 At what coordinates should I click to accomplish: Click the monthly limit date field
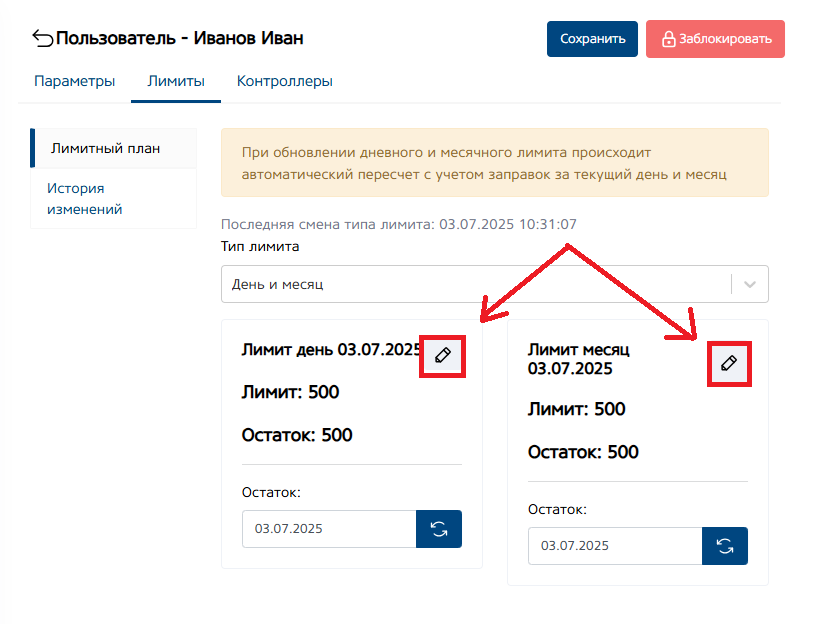tap(615, 546)
